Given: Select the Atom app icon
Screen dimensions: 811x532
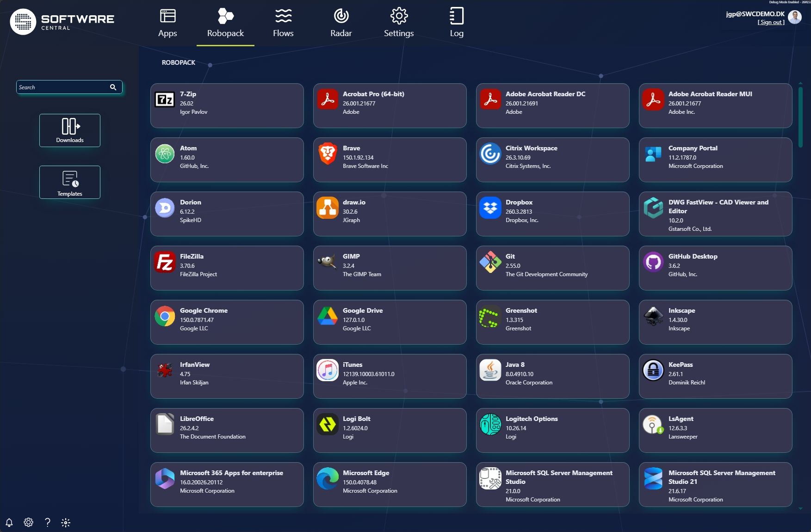Looking at the screenshot, I should [165, 154].
